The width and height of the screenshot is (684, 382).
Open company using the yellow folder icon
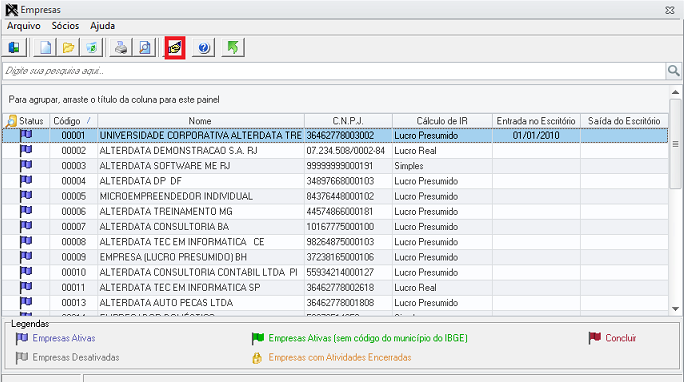[68, 48]
